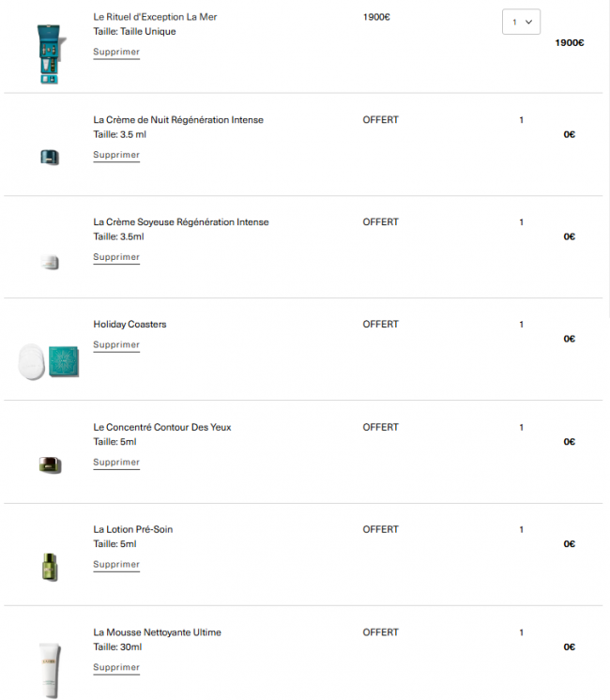Delete La Crème Soyeuse with Supprimer link
Image resolution: width=610 pixels, height=700 pixels.
click(x=116, y=257)
